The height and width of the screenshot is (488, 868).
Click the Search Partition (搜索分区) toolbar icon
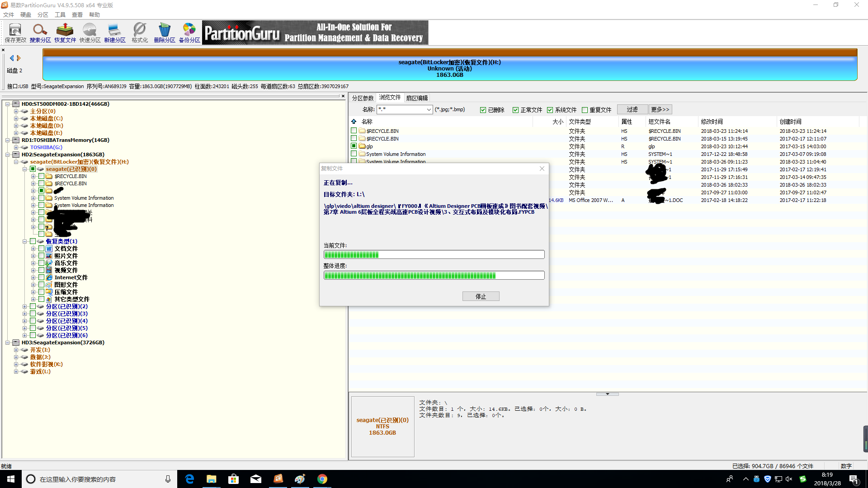point(40,33)
